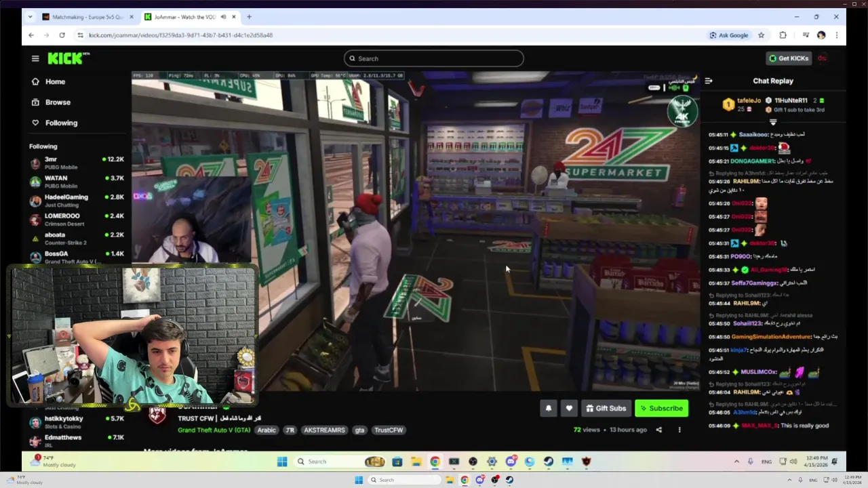The image size is (868, 488).
Task: Click the Get KICKs button
Action: point(789,58)
